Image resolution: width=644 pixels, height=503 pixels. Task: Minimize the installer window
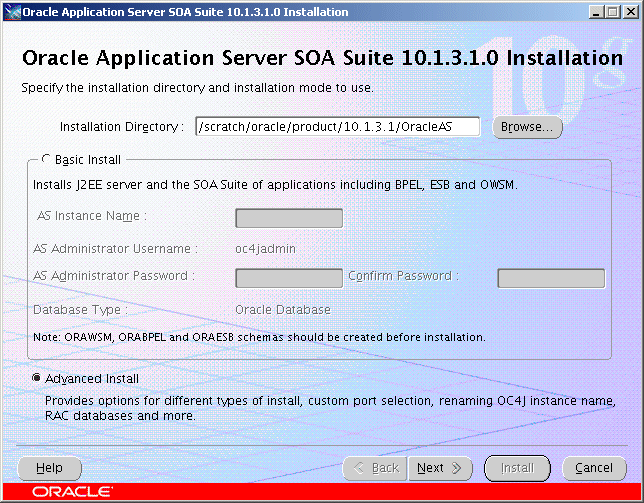click(x=596, y=12)
